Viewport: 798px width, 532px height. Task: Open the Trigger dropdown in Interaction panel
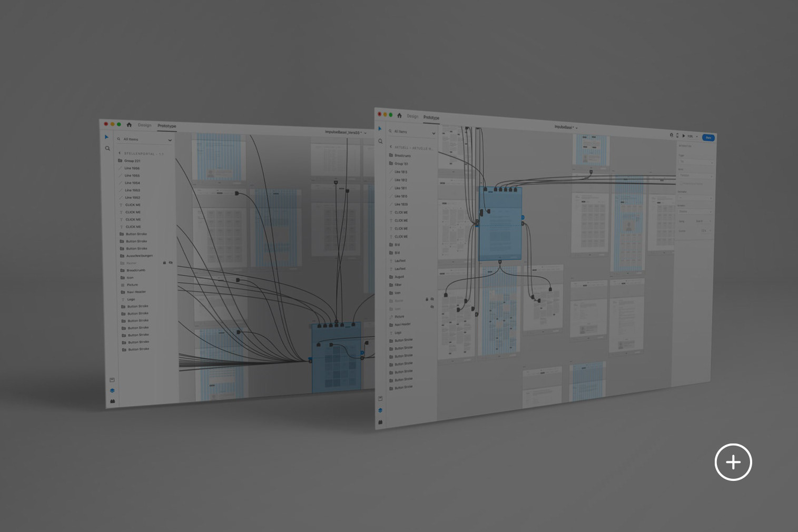pyautogui.click(x=695, y=162)
